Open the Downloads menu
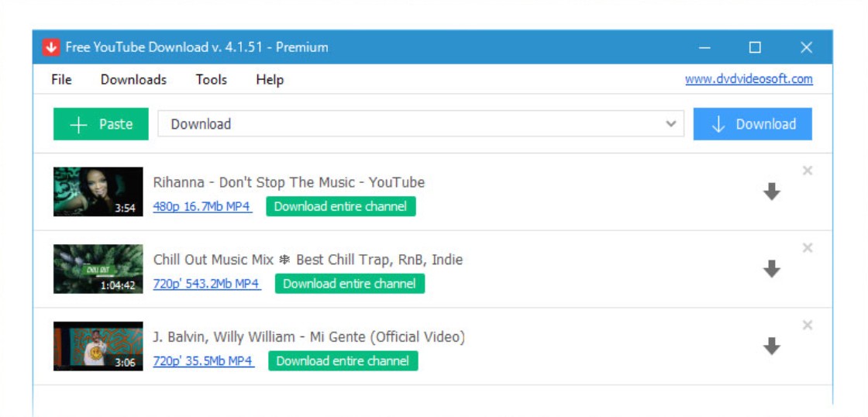 pos(133,80)
